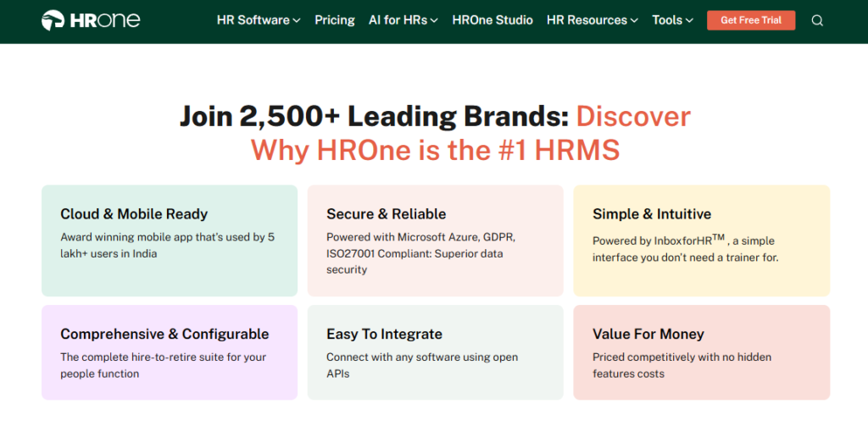Viewport: 868px width, 437px height.
Task: Select the Value For Money heading
Action: point(648,335)
